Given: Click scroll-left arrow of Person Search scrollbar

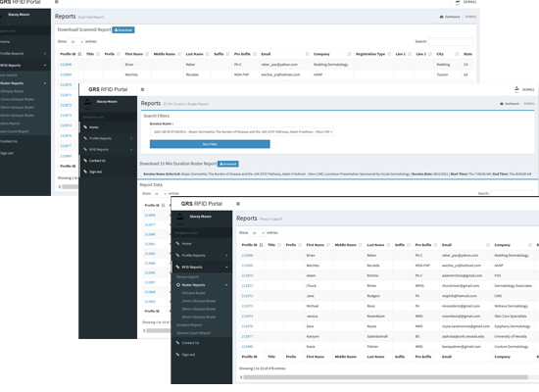Looking at the screenshot, I should click(x=241, y=377).
